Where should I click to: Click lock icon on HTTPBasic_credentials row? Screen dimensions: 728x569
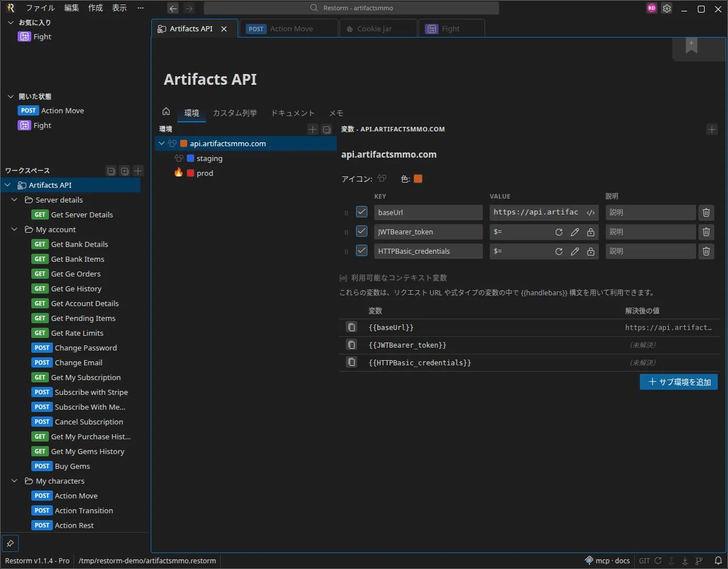pos(591,251)
